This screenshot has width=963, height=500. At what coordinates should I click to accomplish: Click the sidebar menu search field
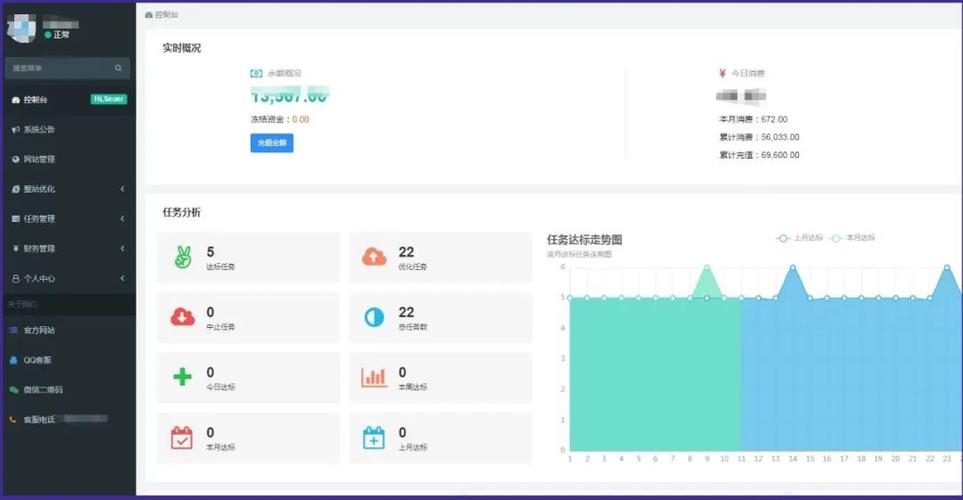click(60, 68)
